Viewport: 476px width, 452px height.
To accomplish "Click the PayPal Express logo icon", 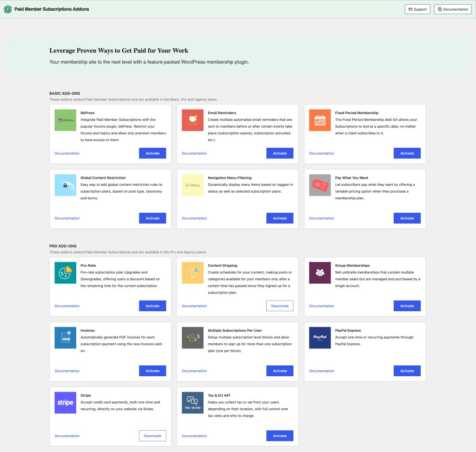I will [320, 338].
